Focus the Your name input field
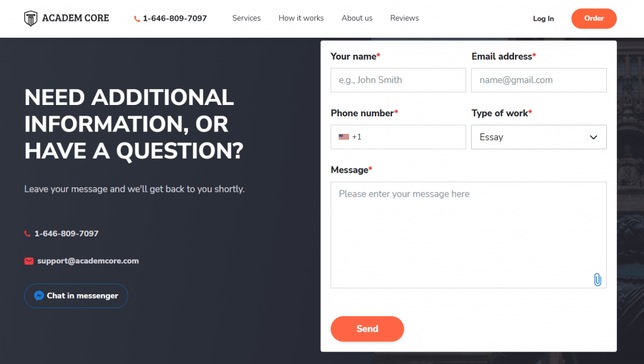The image size is (644, 364). [x=398, y=80]
